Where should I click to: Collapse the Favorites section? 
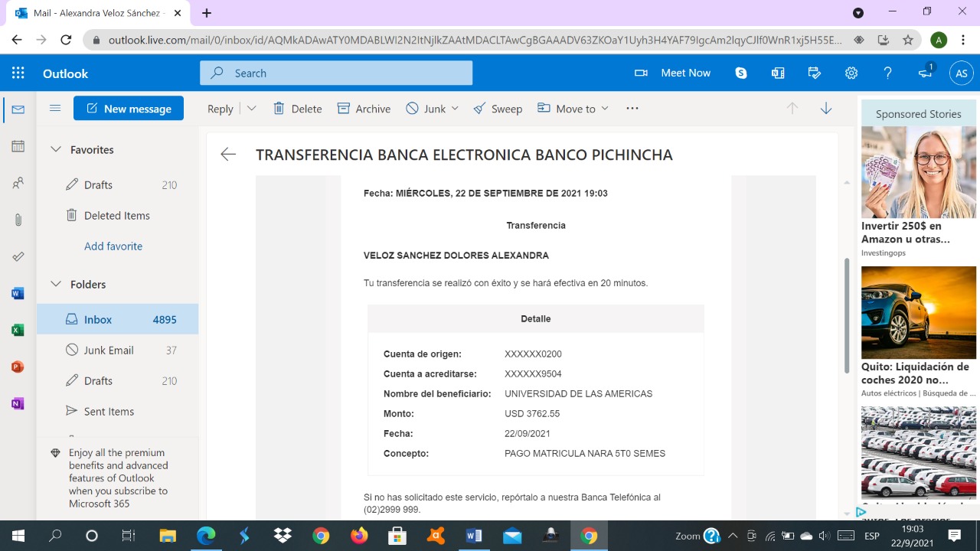(x=56, y=150)
